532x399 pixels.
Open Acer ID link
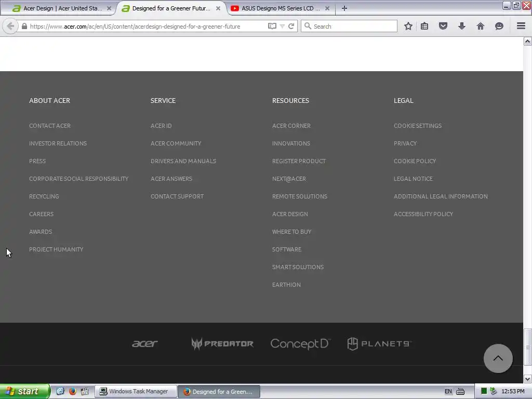point(161,126)
